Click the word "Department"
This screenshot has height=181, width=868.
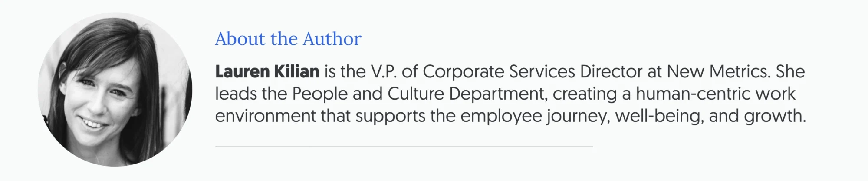(x=498, y=94)
